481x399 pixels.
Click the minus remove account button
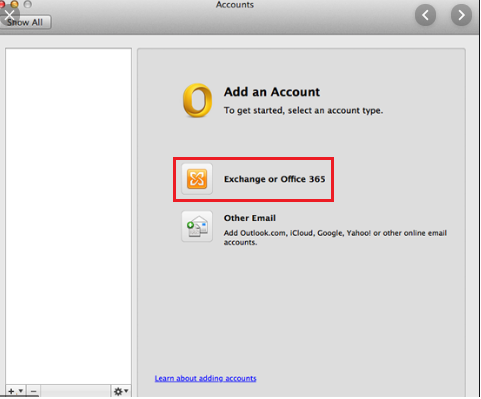[x=33, y=391]
